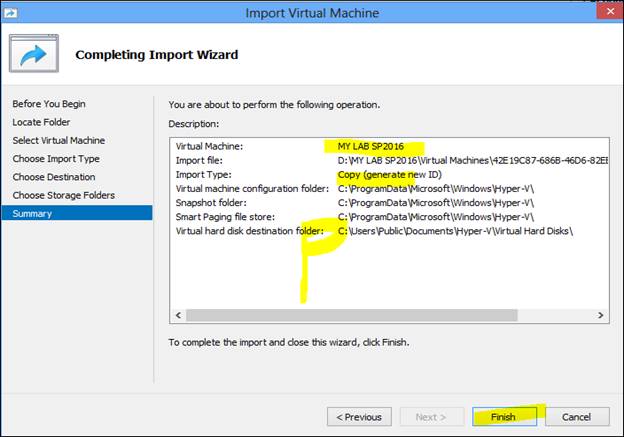Viewport: 624px width, 437px height.
Task: Go to Before You Begin step
Action: [48, 104]
